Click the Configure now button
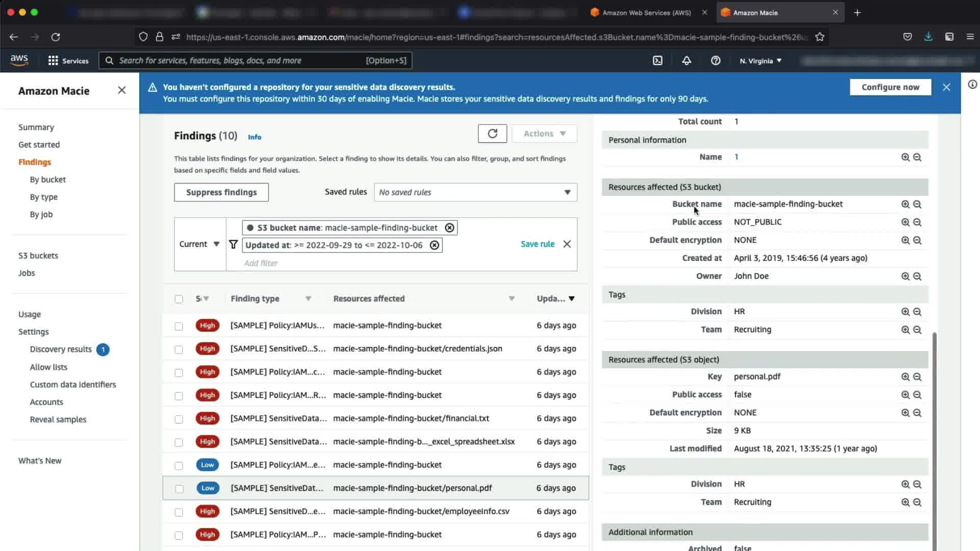The width and height of the screenshot is (980, 551). 890,87
